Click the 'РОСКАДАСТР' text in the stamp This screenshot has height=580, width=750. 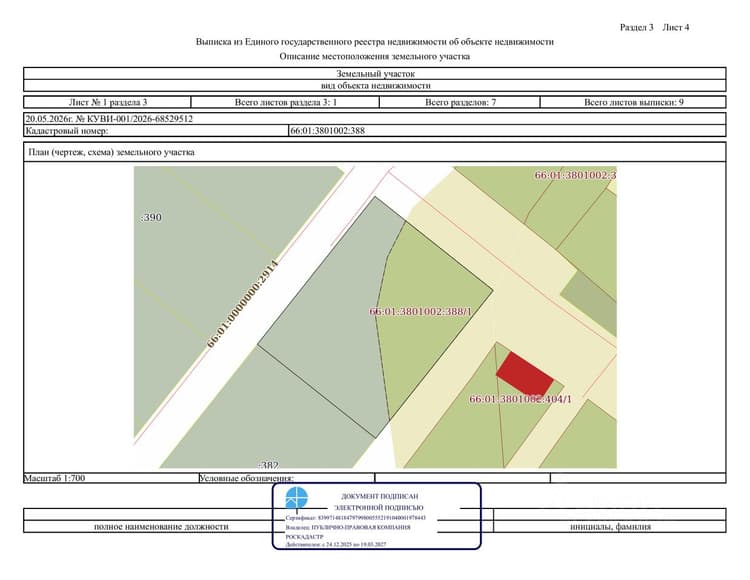(x=304, y=536)
